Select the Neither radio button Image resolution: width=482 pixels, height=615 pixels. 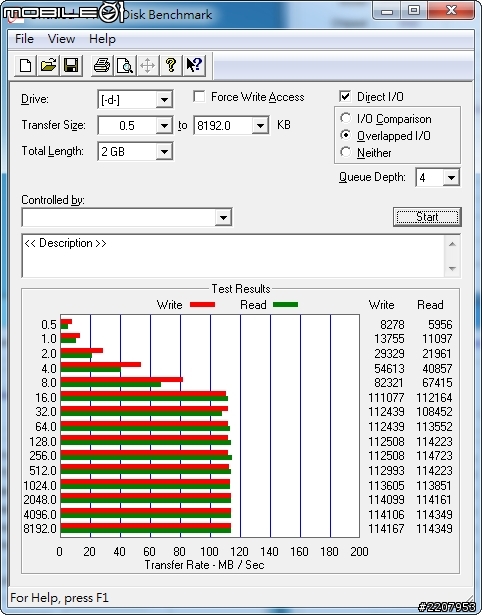click(346, 152)
